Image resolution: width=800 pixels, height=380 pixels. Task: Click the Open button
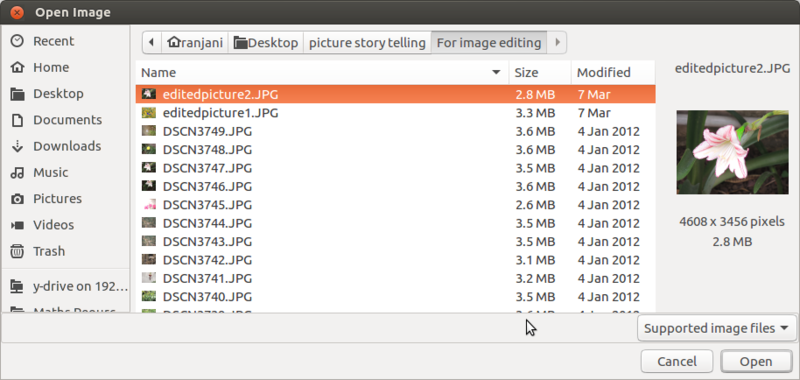pos(756,362)
